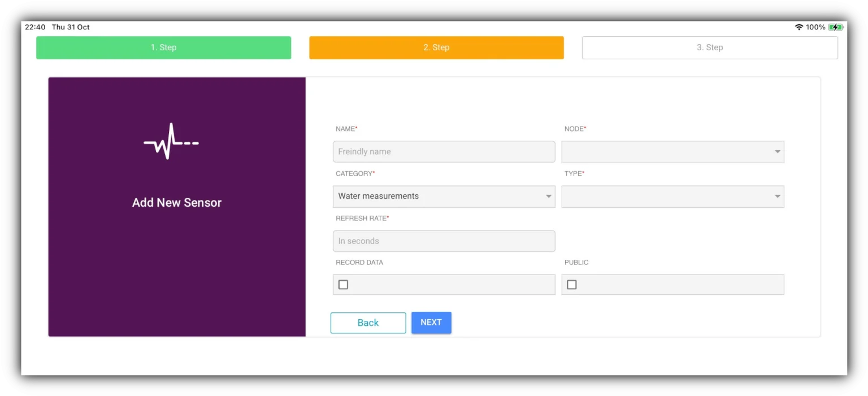The width and height of the screenshot is (868, 396).
Task: Click the Add New Sensor heading
Action: pos(177,203)
